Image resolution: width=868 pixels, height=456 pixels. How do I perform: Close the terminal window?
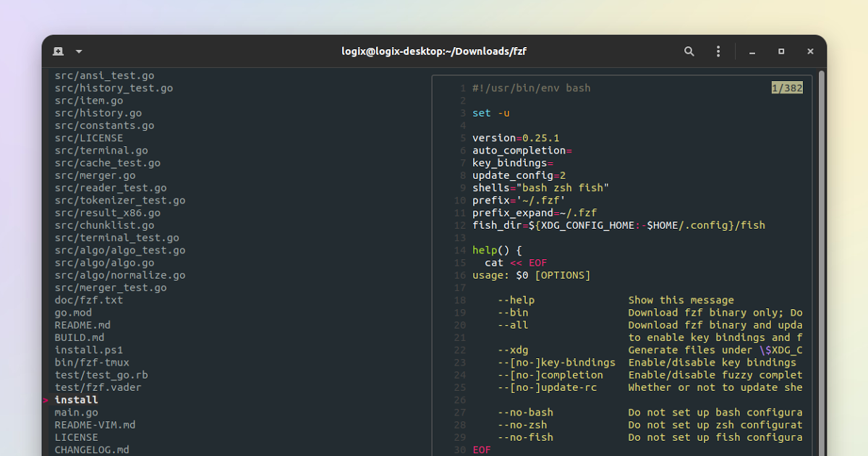[810, 51]
